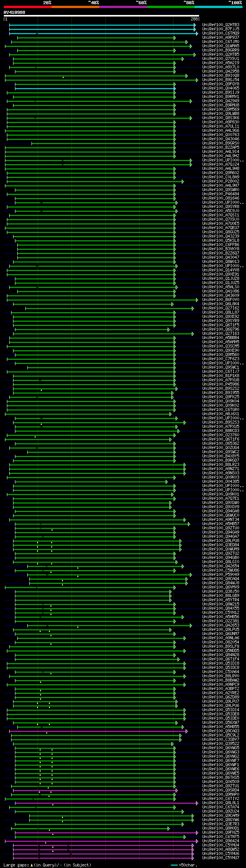Click UniRef100_A5HB57 label
The width and height of the screenshot is (246, 868).
tap(221, 524)
